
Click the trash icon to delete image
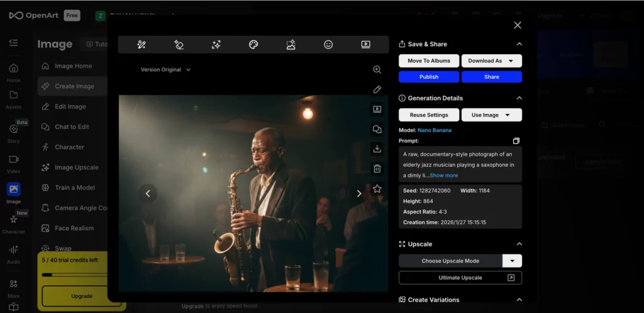point(377,169)
